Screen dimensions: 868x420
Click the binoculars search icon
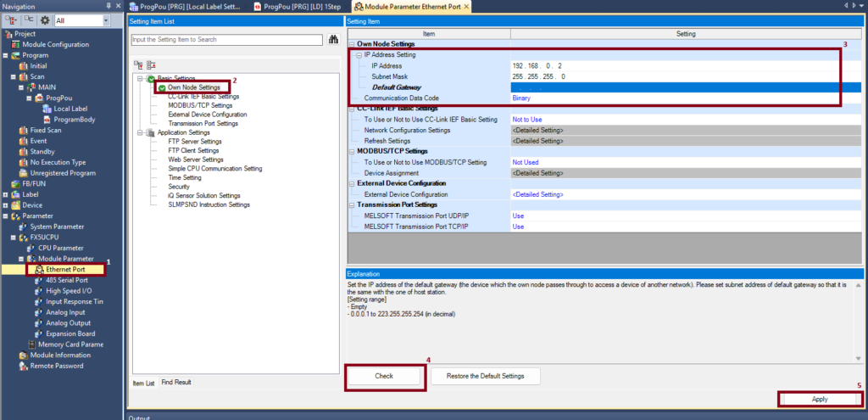333,39
